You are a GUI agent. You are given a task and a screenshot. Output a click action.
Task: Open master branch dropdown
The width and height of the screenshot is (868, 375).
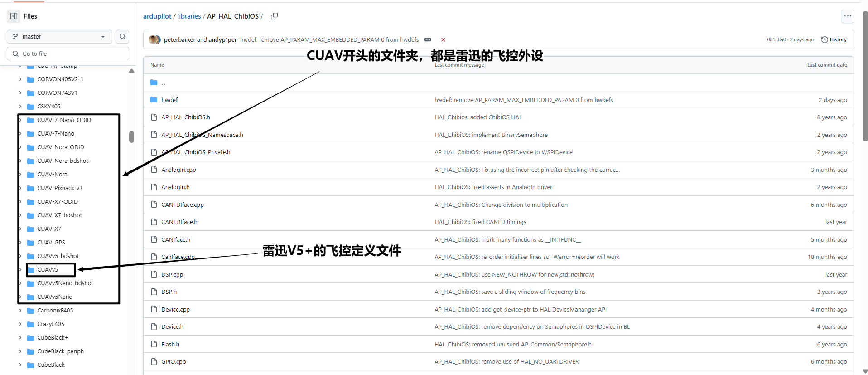pos(59,37)
